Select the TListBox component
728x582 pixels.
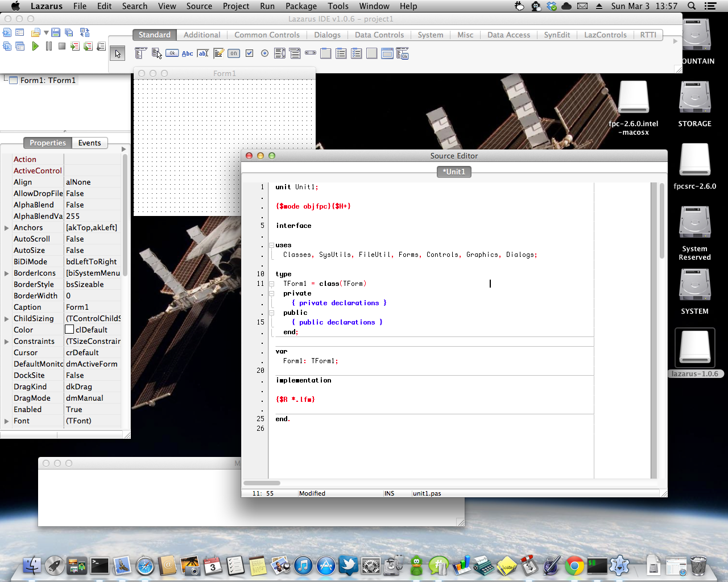click(280, 53)
